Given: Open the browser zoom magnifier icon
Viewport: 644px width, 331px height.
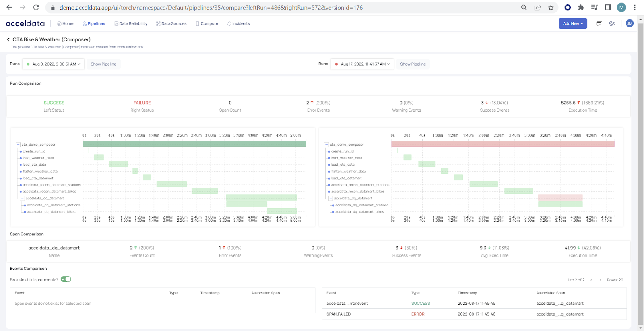Looking at the screenshot, I should click(524, 8).
